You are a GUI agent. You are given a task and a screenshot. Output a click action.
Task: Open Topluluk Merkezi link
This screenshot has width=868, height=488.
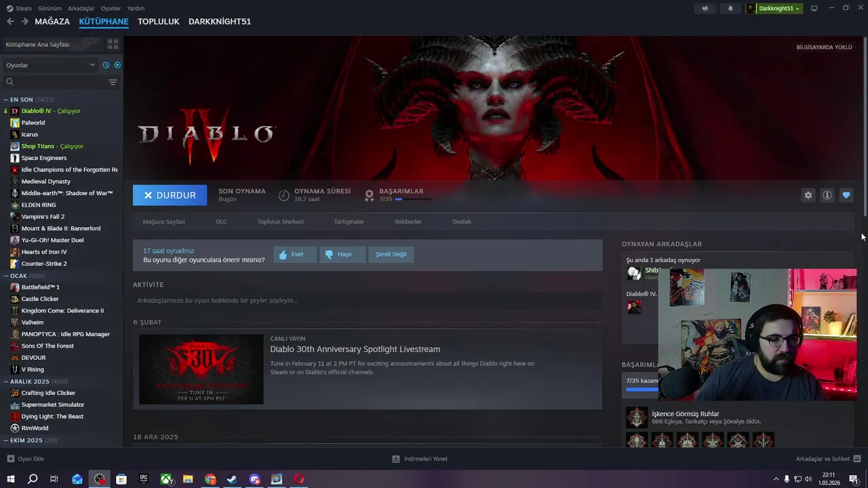point(280,222)
